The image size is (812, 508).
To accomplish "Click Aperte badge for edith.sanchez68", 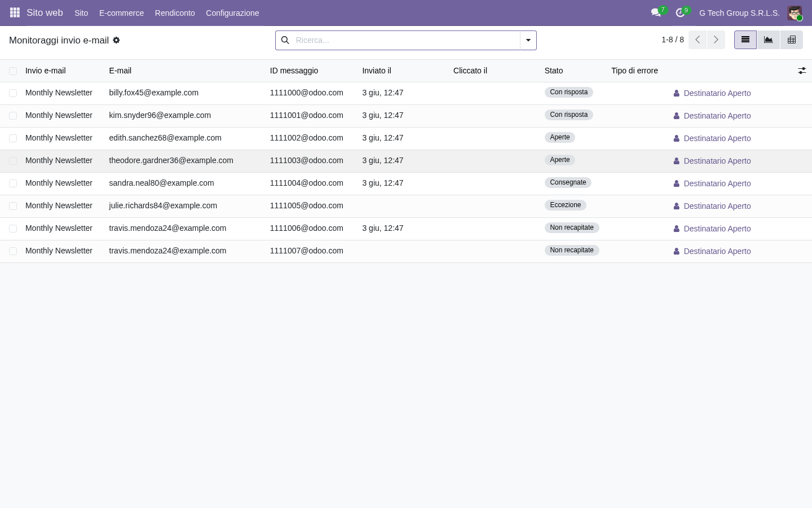I will [560, 137].
